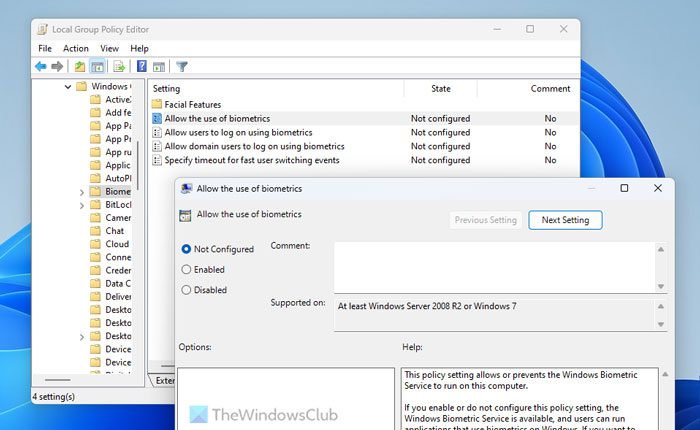The image size is (700, 430).
Task: Open the Help menu
Action: 139,48
